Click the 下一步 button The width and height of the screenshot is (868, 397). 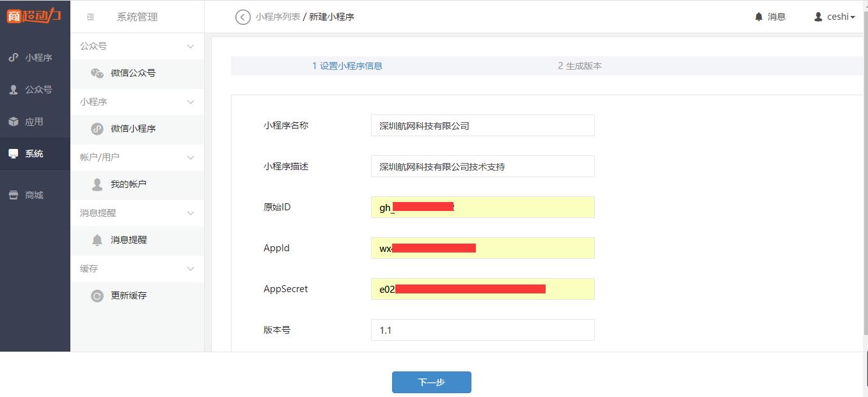pyautogui.click(x=432, y=382)
